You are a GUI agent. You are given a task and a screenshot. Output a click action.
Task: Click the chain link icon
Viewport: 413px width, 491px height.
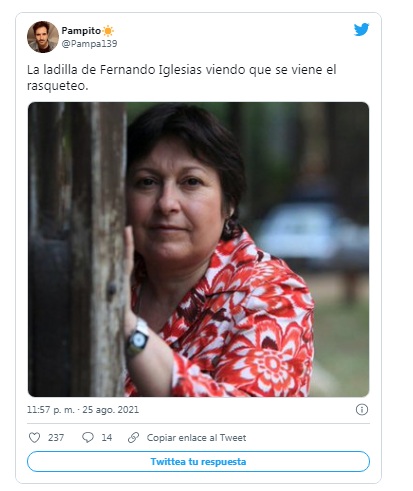(133, 437)
